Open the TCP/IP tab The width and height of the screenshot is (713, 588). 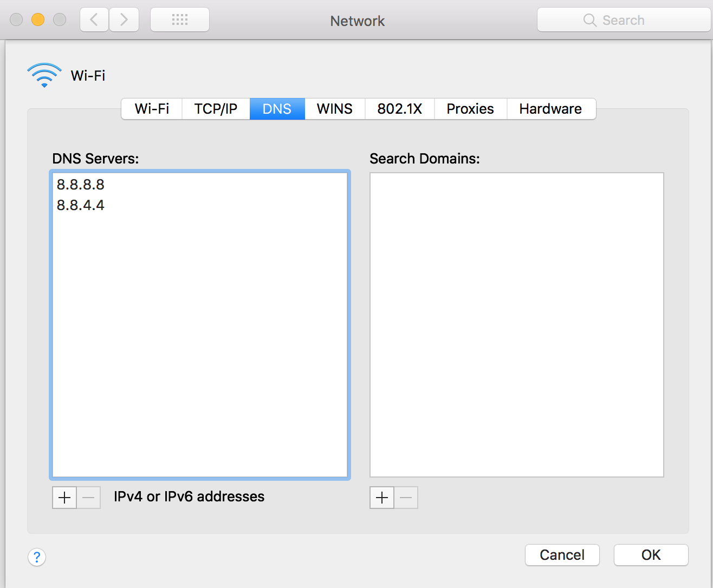(x=216, y=109)
